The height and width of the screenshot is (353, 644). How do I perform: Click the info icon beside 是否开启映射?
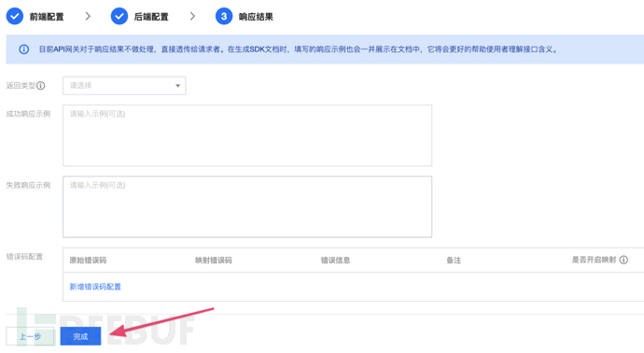[x=623, y=260]
